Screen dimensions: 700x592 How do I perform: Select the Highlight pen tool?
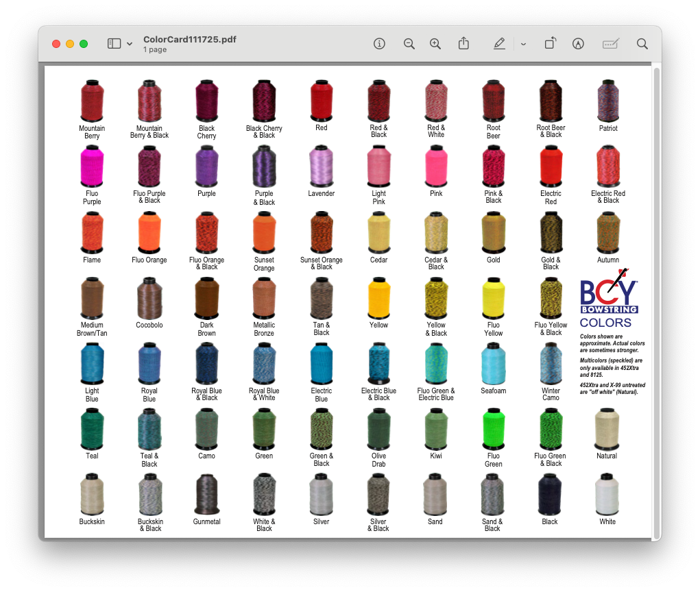click(x=500, y=43)
